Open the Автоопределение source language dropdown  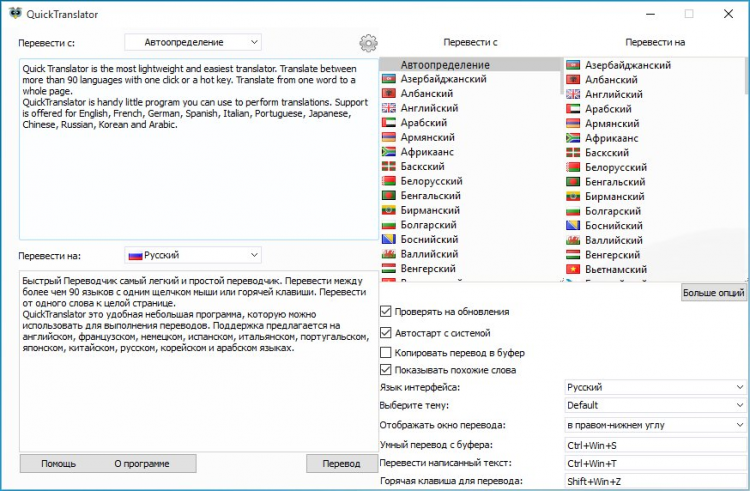tap(193, 42)
